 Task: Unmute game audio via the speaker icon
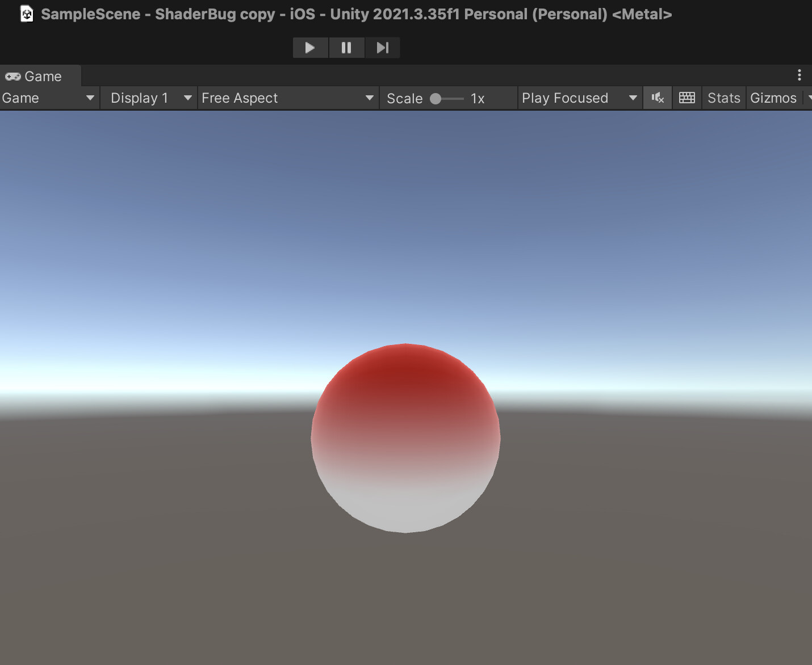click(x=657, y=98)
